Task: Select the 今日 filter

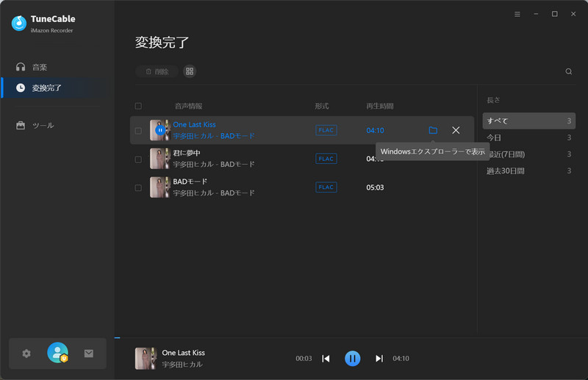Action: click(528, 137)
